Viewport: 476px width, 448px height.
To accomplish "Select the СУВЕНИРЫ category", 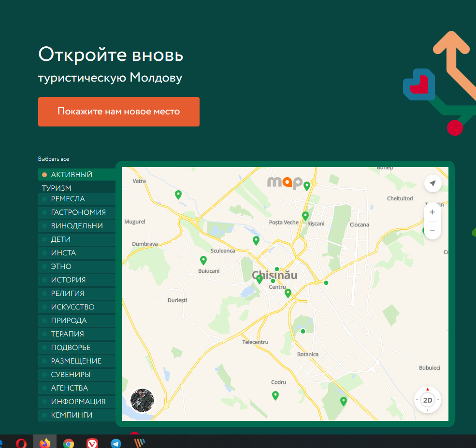I will pyautogui.click(x=77, y=374).
